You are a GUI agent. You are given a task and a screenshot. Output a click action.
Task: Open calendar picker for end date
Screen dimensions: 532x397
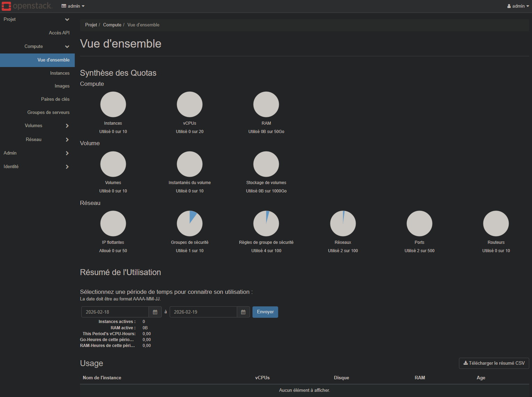(243, 312)
